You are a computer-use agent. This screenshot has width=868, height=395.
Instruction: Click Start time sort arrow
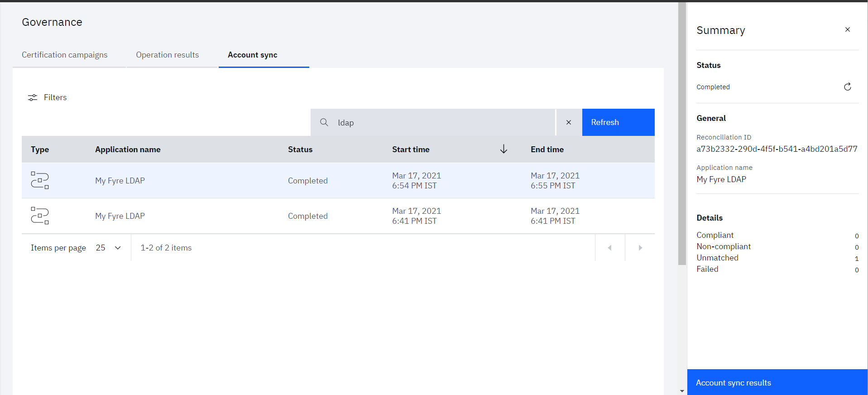click(x=504, y=149)
